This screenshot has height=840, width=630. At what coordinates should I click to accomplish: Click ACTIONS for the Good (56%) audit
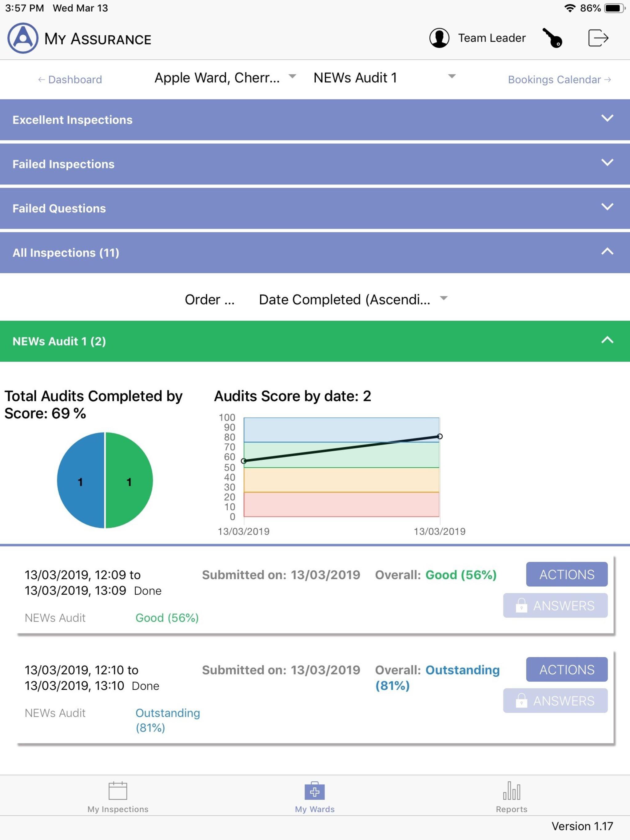(567, 575)
